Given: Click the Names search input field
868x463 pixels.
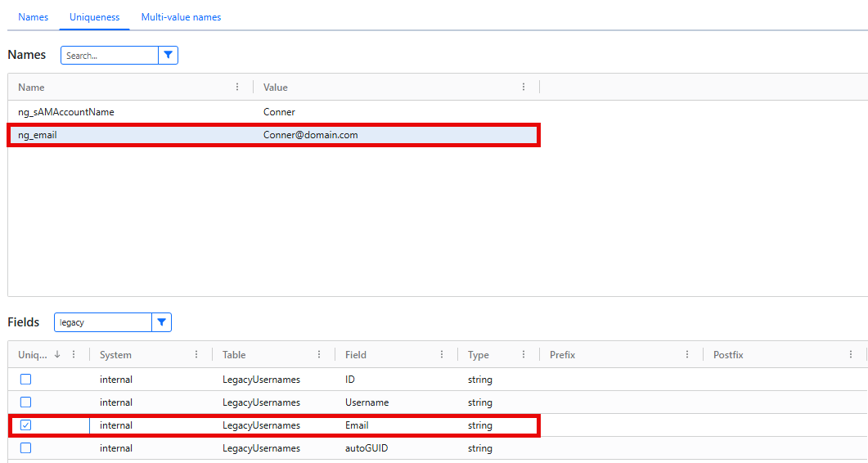Looking at the screenshot, I should point(110,56).
